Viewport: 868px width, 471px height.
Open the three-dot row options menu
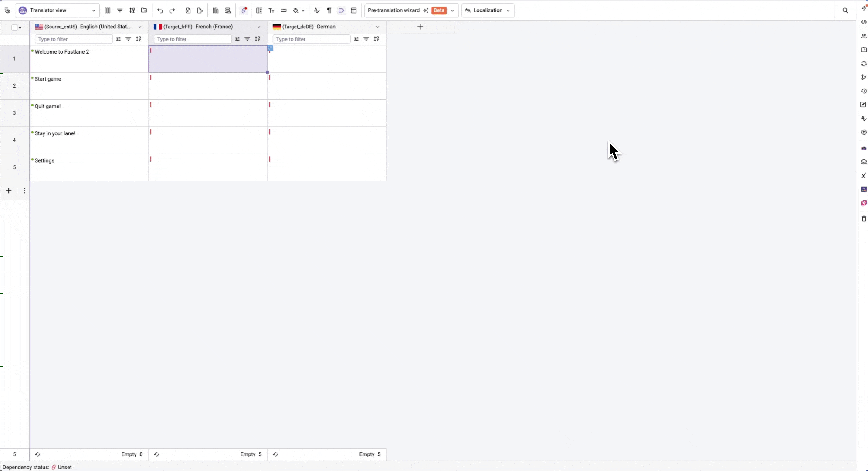point(24,191)
